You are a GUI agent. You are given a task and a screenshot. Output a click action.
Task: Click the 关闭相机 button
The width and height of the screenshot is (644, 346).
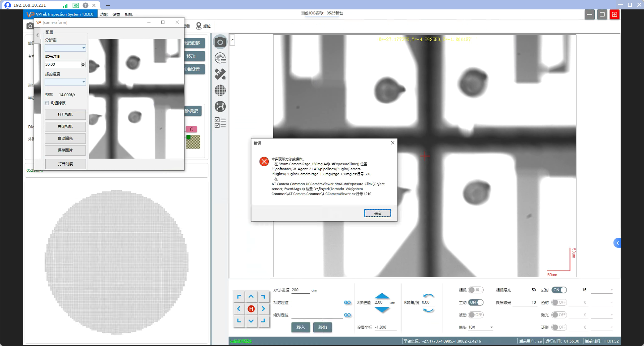point(65,127)
